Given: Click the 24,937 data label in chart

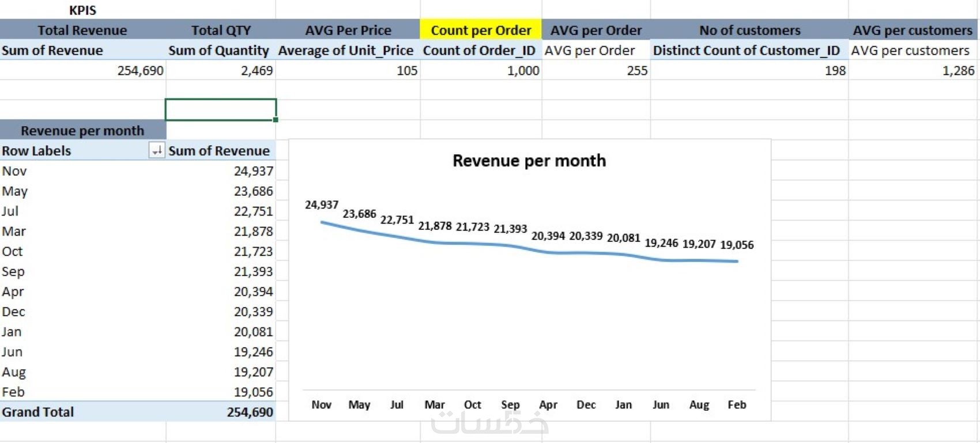Looking at the screenshot, I should point(322,205).
